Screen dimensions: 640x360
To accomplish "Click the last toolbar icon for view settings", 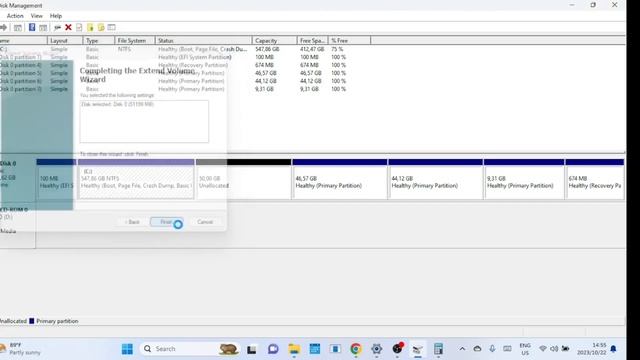I will [x=111, y=27].
